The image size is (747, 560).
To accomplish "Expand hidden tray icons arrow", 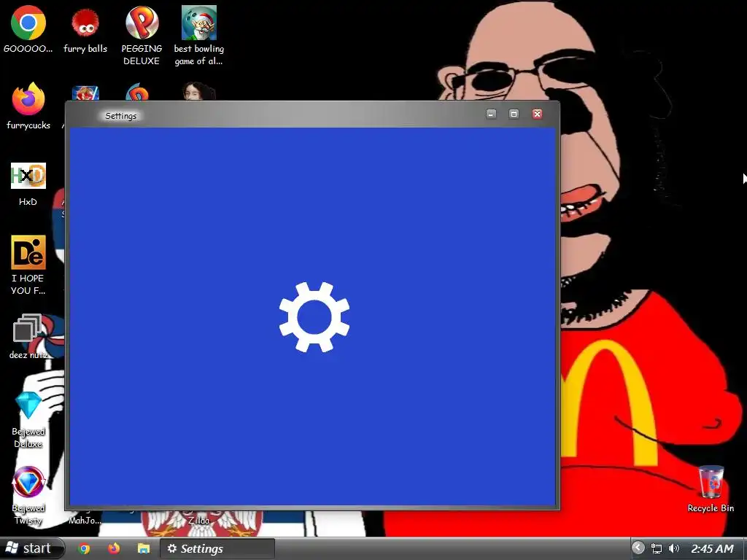I will coord(638,548).
